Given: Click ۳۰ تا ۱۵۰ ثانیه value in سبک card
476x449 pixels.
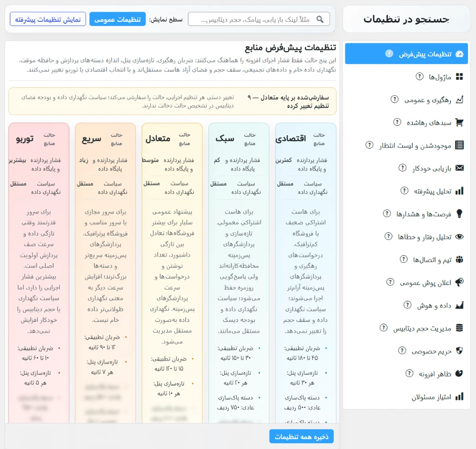Looking at the screenshot, I should click(x=236, y=358).
